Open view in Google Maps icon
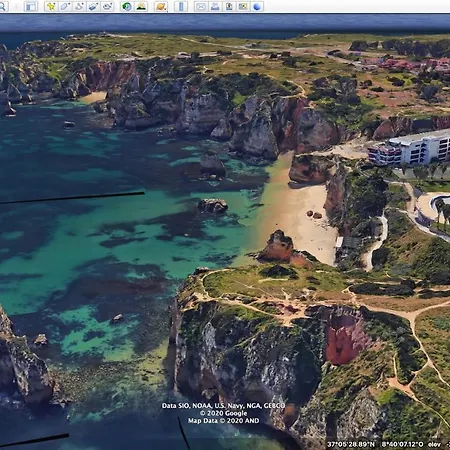The height and width of the screenshot is (450, 450). (243, 6)
